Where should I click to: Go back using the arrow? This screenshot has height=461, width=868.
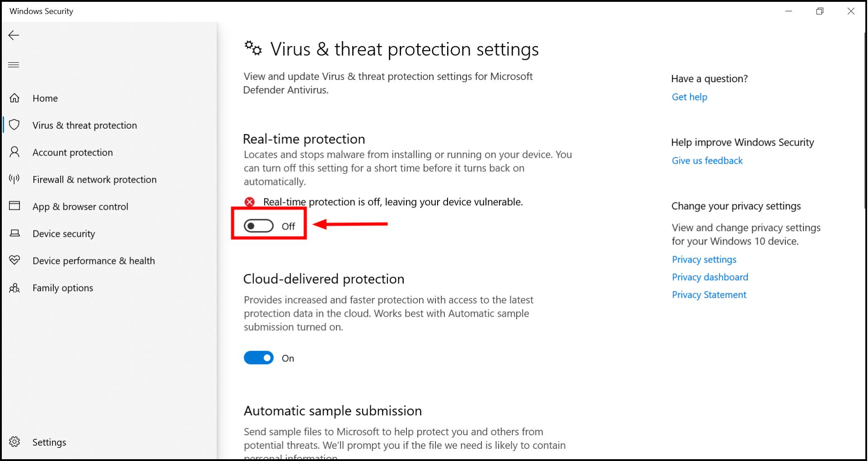pos(14,35)
